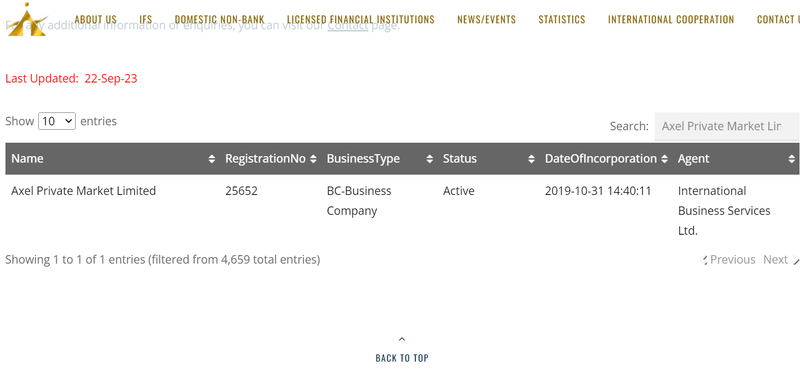Select the BC-Business Company cell

pos(359,201)
